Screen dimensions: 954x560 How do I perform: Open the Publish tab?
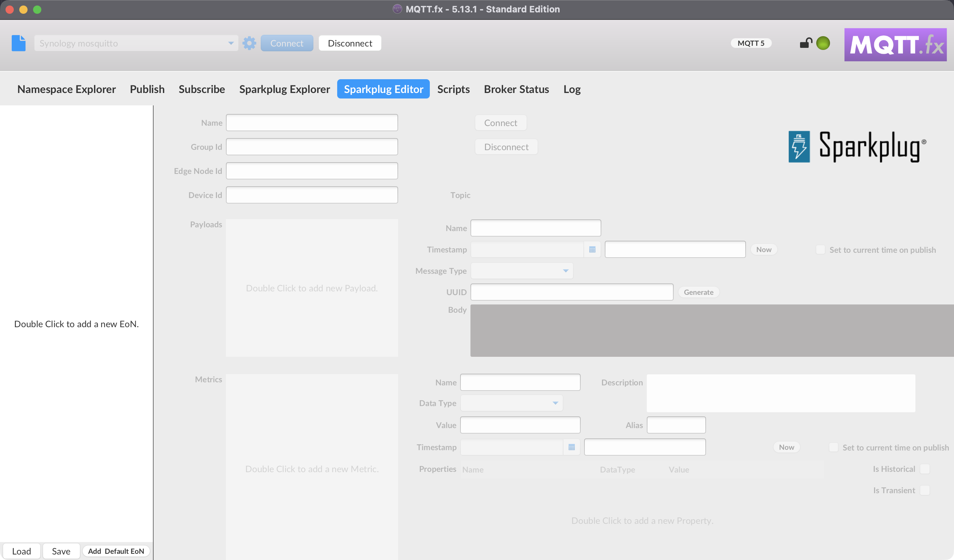pyautogui.click(x=147, y=89)
